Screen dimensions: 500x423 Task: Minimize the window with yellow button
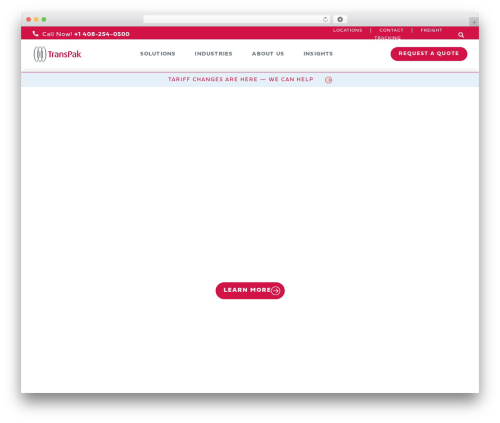pyautogui.click(x=36, y=19)
